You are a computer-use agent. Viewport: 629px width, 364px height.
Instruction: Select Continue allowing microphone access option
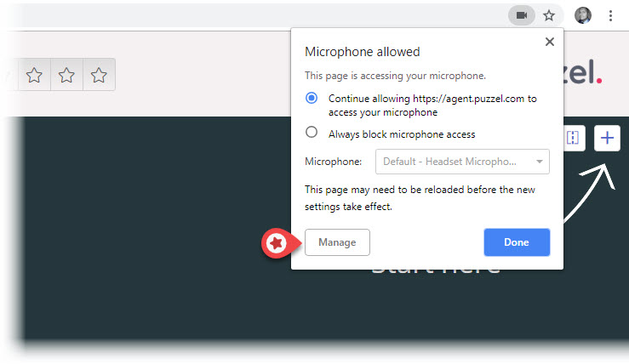click(312, 99)
